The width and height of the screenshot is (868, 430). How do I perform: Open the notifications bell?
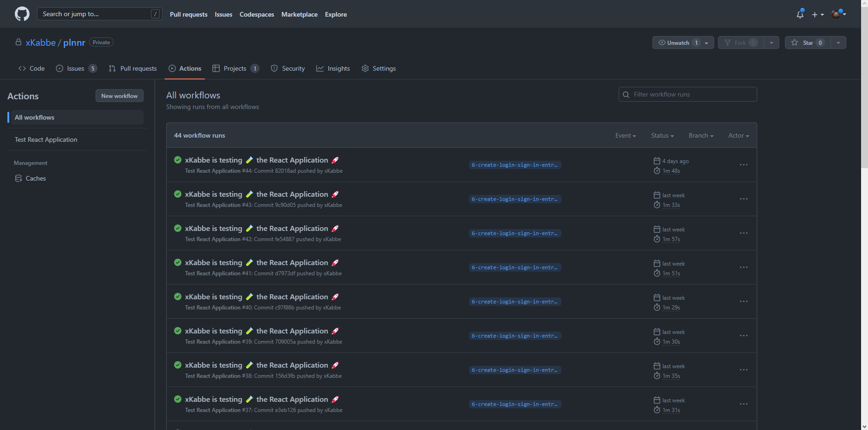tap(800, 14)
